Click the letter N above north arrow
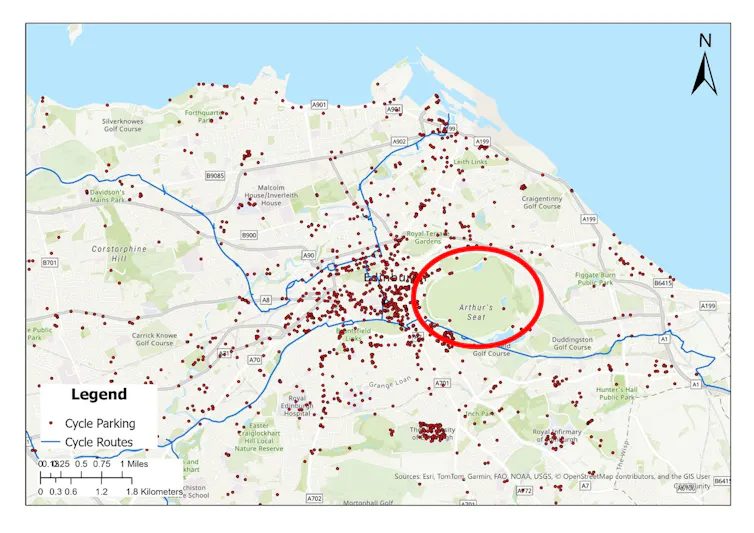This screenshot has width=754, height=533. (705, 40)
